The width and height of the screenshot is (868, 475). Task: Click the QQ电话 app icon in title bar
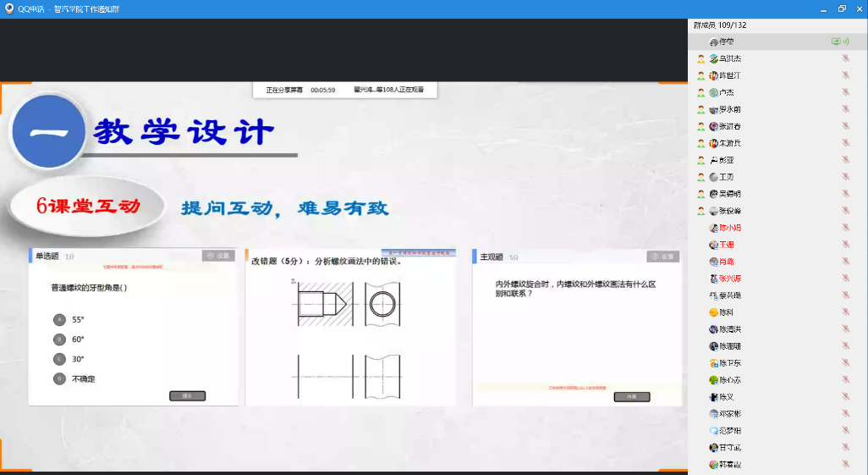[9, 8]
